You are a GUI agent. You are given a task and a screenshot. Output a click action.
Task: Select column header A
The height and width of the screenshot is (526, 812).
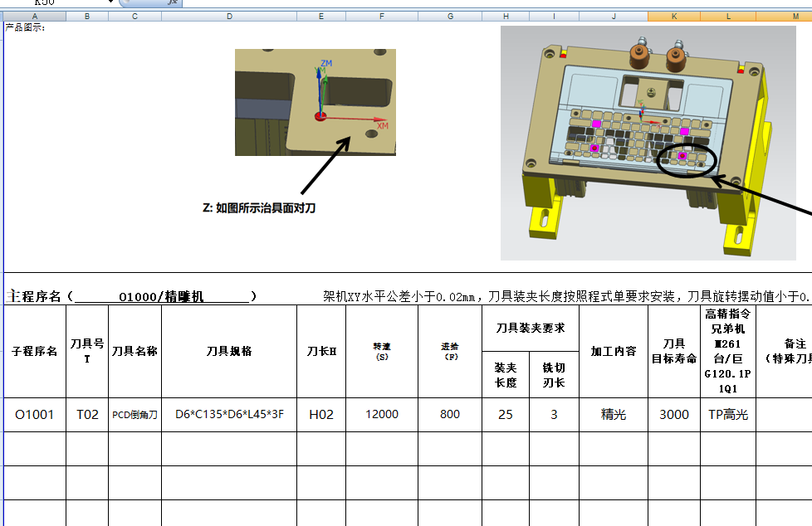pos(35,14)
